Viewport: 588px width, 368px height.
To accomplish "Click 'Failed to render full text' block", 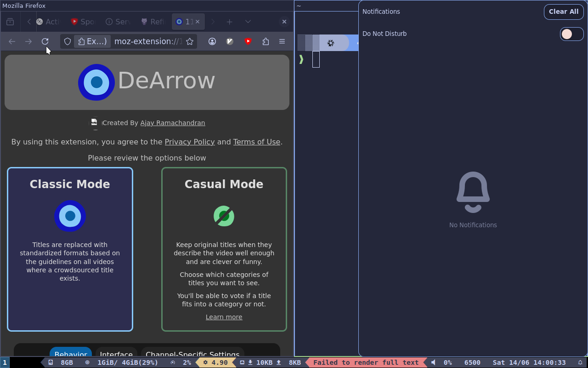I will pos(366,362).
